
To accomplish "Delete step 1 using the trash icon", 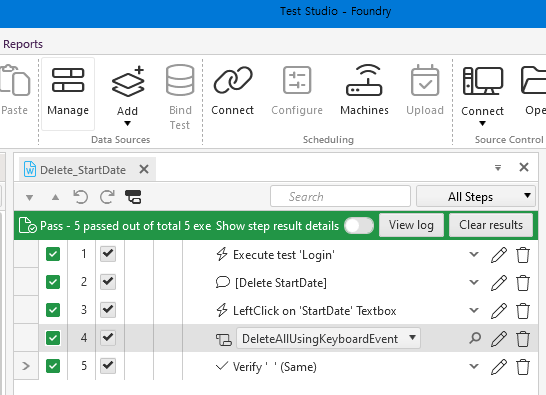I will [x=523, y=255].
